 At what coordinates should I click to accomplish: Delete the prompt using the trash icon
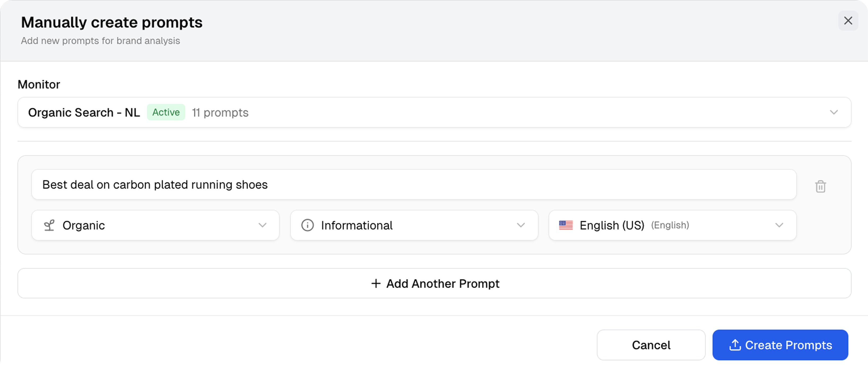820,186
